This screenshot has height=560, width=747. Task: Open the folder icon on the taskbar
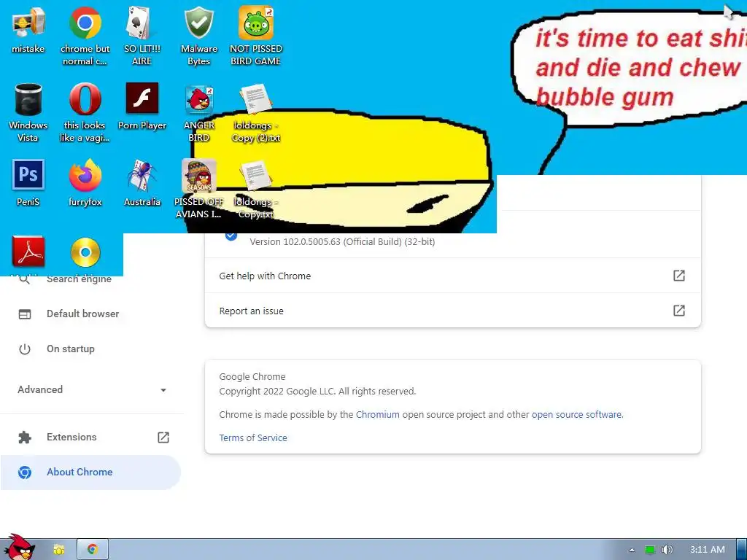pos(58,550)
